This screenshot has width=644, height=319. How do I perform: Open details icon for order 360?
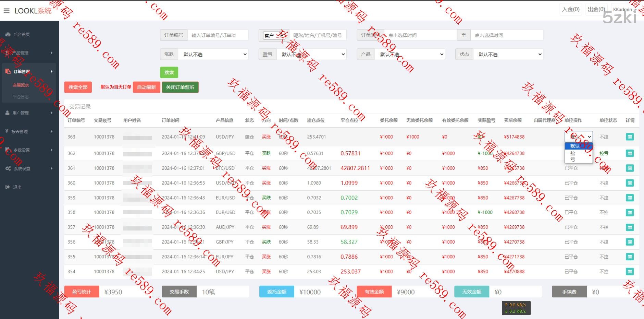coord(630,183)
